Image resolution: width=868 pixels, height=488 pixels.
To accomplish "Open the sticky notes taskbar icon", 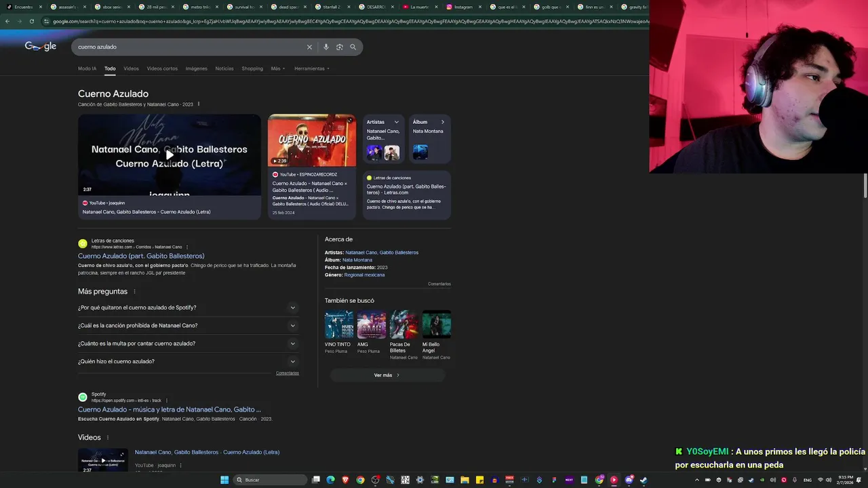I will (479, 480).
